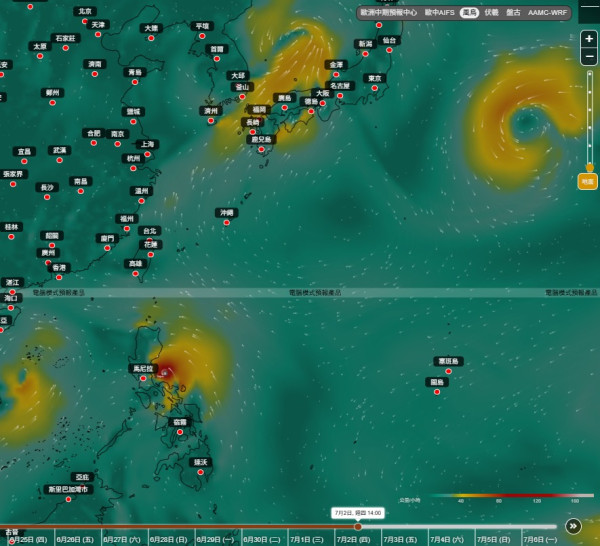
Task: Click the 馬尼拉 city marker
Action: tap(143, 378)
